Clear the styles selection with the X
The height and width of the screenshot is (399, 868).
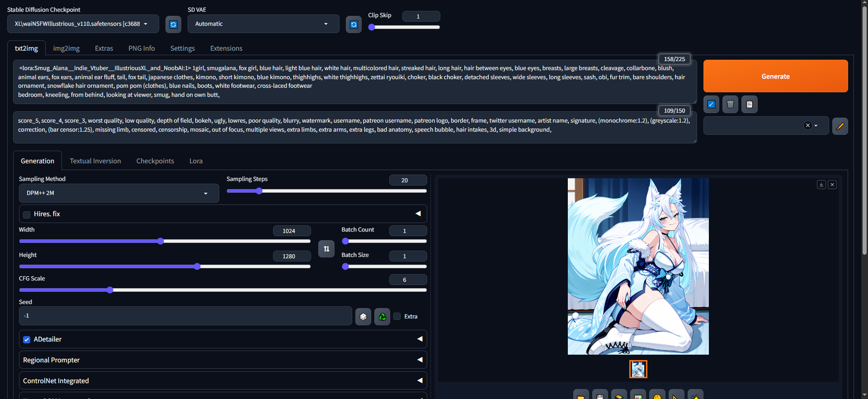pos(807,125)
